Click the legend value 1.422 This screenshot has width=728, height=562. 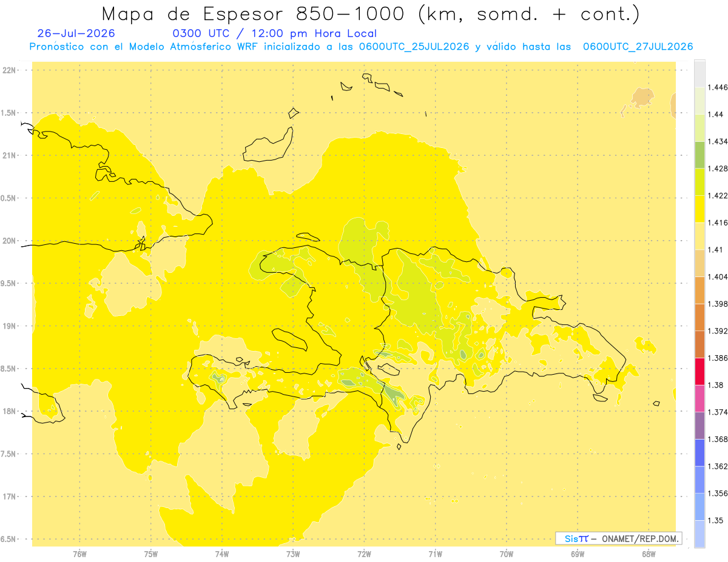coord(719,196)
